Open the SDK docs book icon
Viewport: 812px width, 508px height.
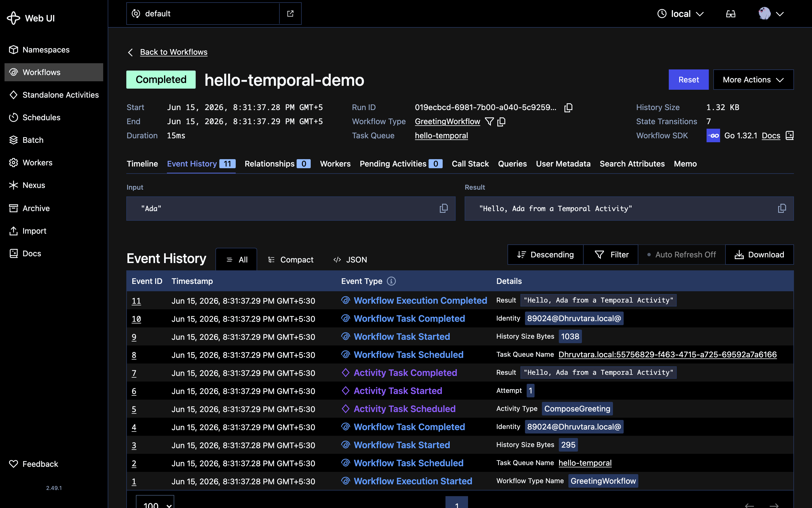[x=789, y=136]
